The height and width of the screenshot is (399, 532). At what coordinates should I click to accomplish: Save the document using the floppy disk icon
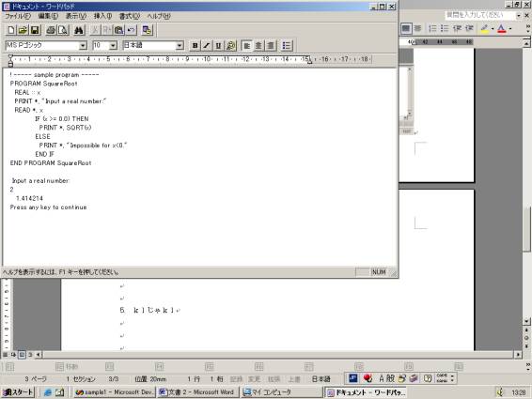pos(35,30)
